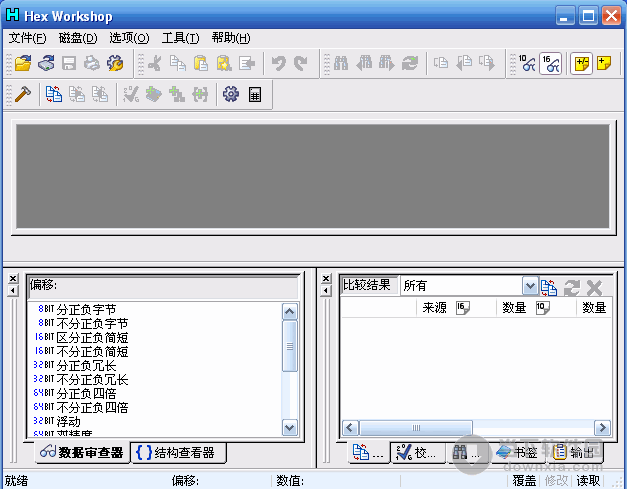
Task: Toggle 覆盖 overwrite mode in status bar
Action: (524, 481)
